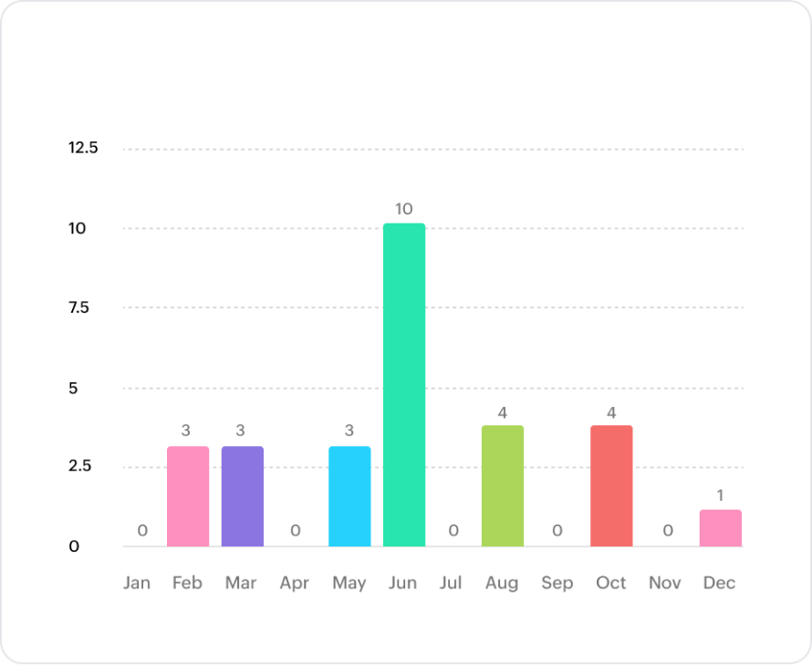The image size is (812, 665).
Task: Select the Jun month label
Action: 402,583
